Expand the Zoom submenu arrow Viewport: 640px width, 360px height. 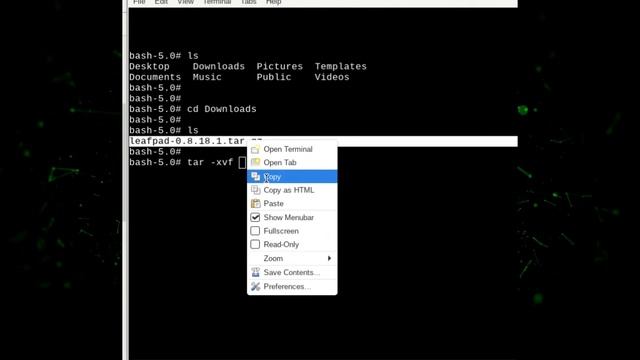(x=329, y=258)
